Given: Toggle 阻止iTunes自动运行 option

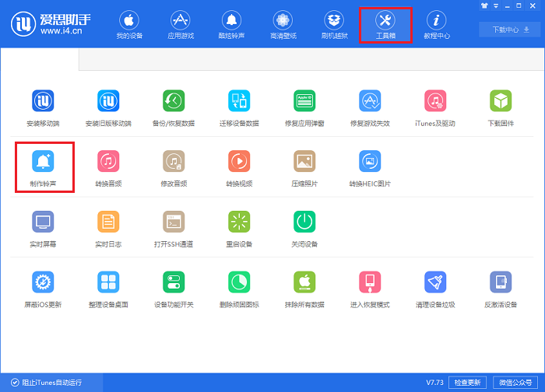Looking at the screenshot, I should pos(46,383).
